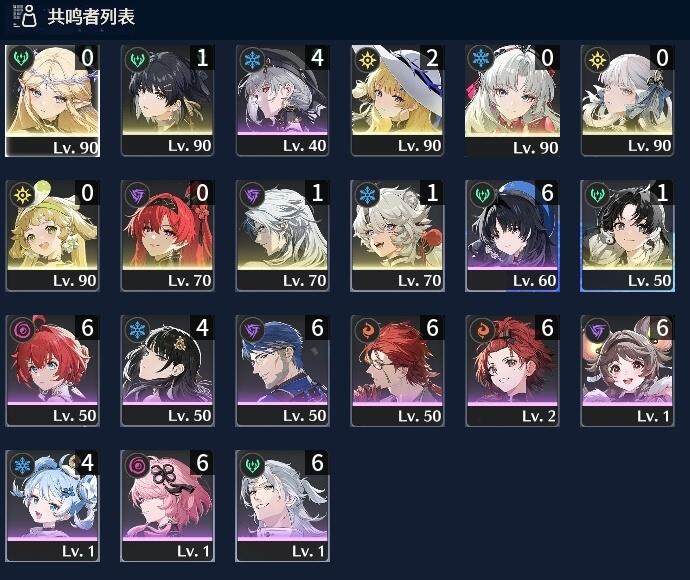Image resolution: width=690 pixels, height=580 pixels.
Task: Click the resonator list icon beside 共鸣者列表
Action: (x=25, y=16)
